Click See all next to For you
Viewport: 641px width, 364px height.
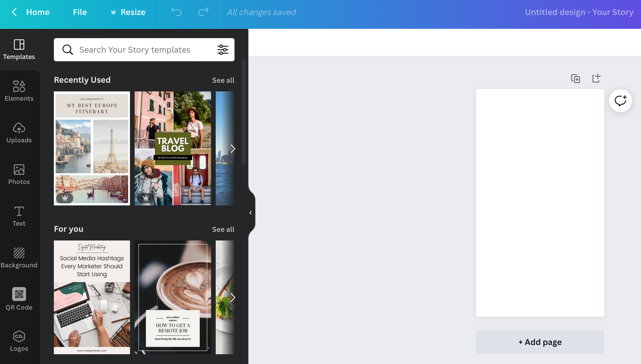click(223, 229)
